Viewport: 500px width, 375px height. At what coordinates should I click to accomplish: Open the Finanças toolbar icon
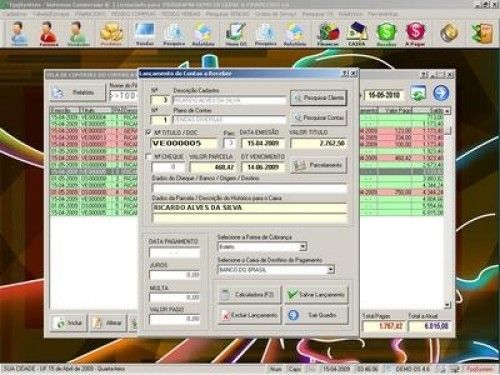coord(329,33)
